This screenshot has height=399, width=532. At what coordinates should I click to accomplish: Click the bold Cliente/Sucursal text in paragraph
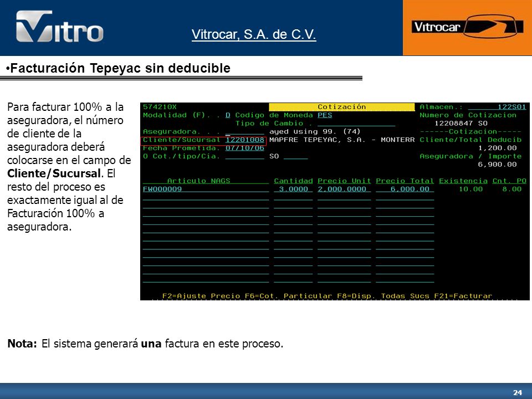click(54, 173)
